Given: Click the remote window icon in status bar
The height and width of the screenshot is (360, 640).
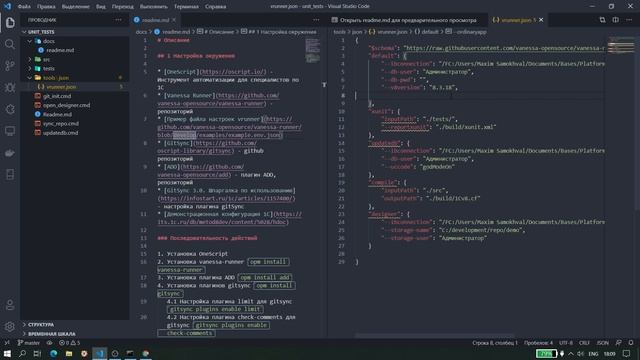Looking at the screenshot, I should coord(7,343).
